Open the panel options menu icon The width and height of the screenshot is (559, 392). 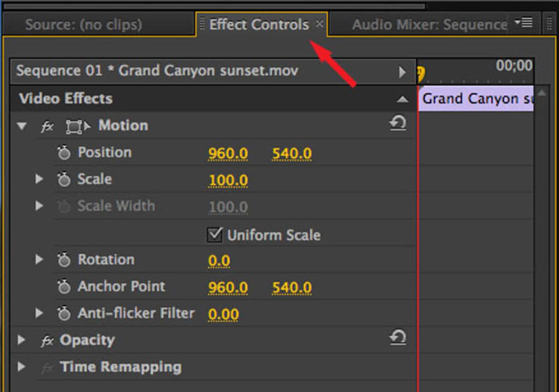pos(524,22)
